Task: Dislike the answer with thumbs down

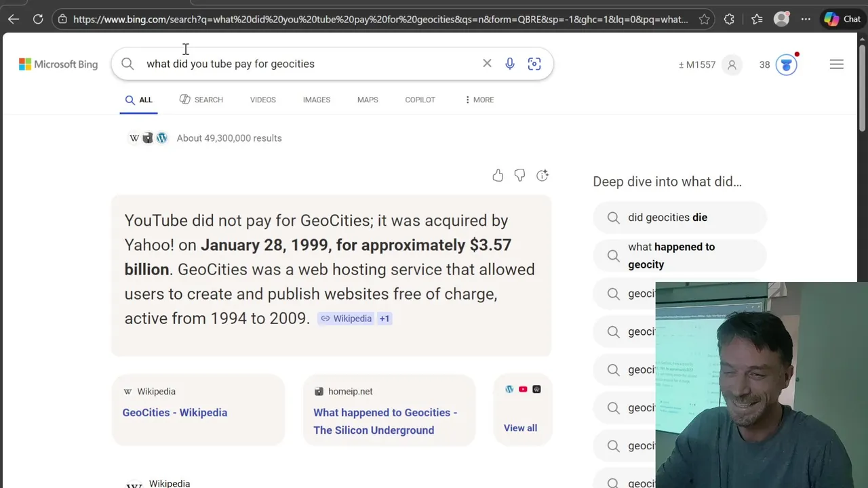Action: click(519, 176)
